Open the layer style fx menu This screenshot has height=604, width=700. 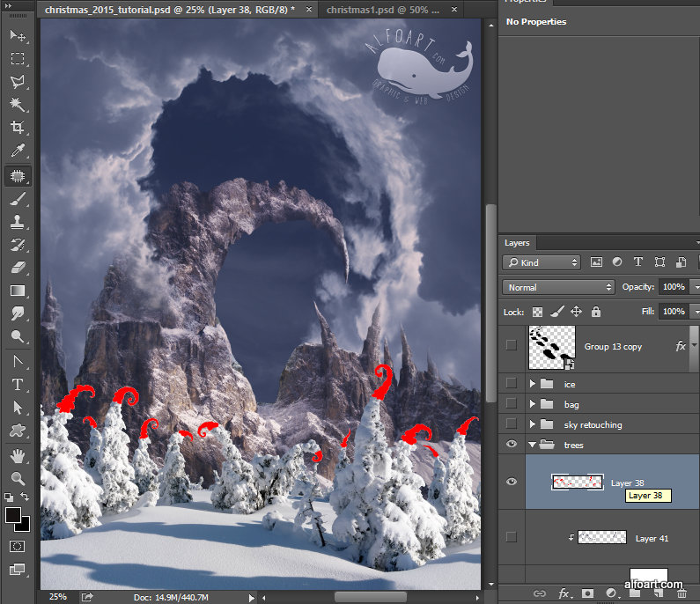pyautogui.click(x=564, y=593)
